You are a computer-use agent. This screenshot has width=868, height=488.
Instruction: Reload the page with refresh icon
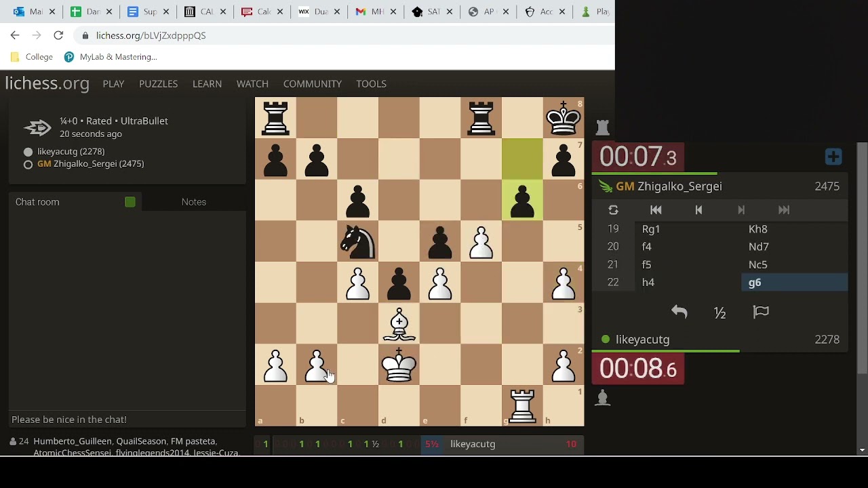click(x=58, y=35)
